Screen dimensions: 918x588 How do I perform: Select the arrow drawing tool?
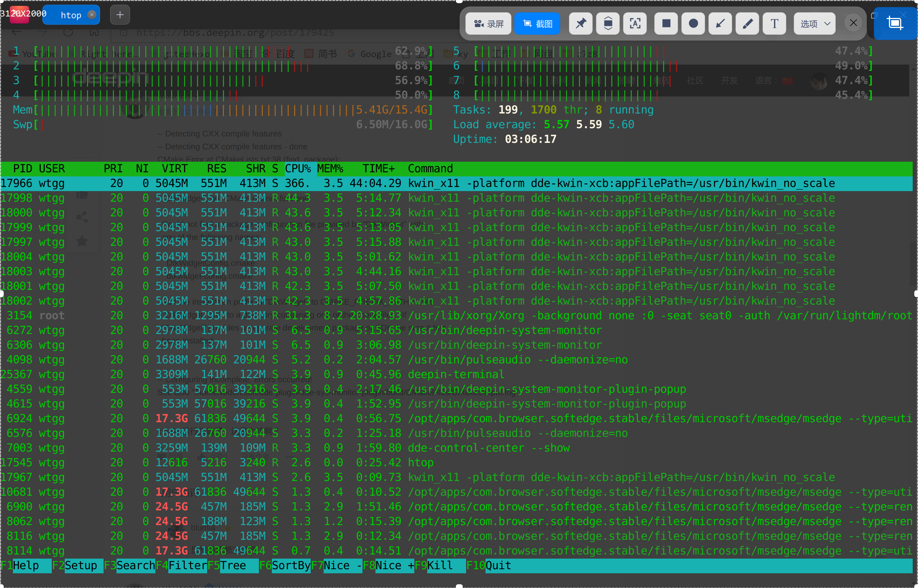[x=720, y=23]
